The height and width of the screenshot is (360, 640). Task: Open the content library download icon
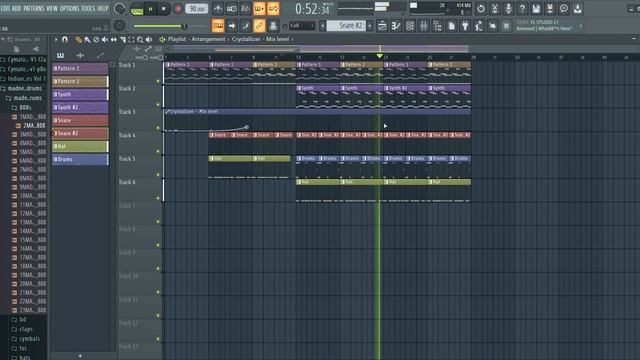[578, 9]
